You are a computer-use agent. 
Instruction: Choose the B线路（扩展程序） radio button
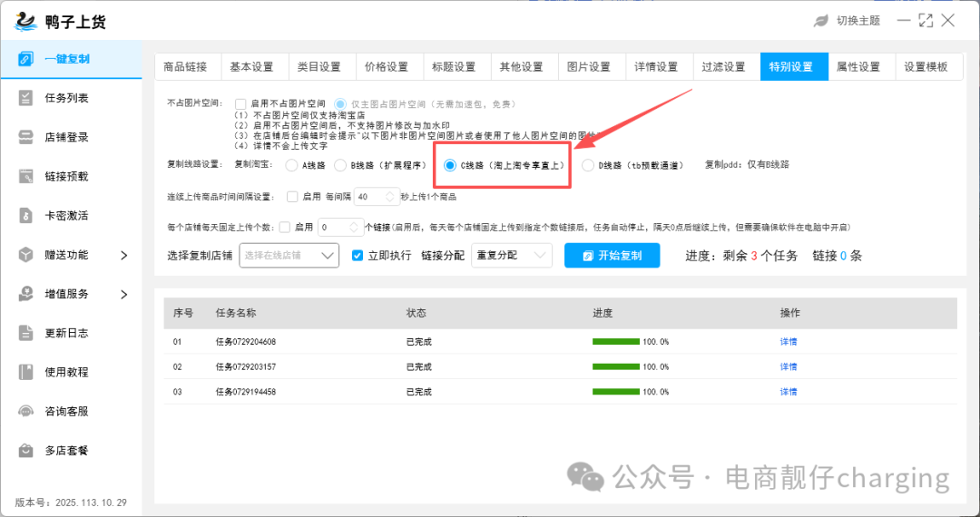click(340, 165)
